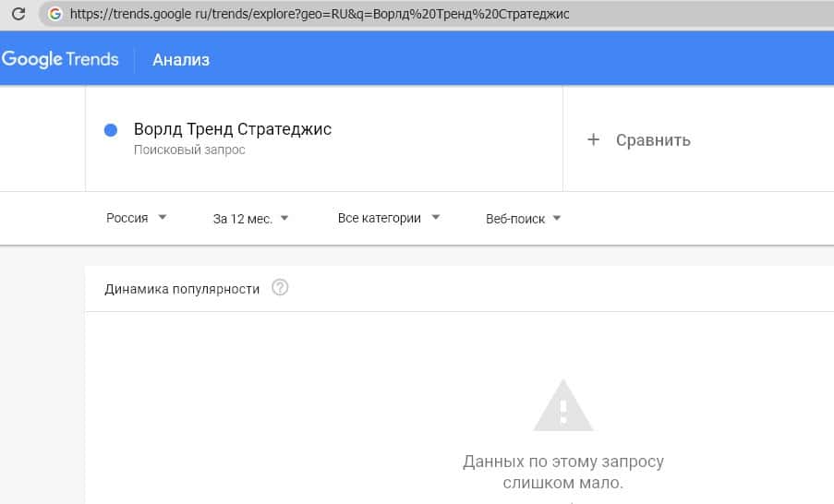The height and width of the screenshot is (504, 834).
Task: Click the dropdown arrow next to Россия
Action: tap(163, 218)
